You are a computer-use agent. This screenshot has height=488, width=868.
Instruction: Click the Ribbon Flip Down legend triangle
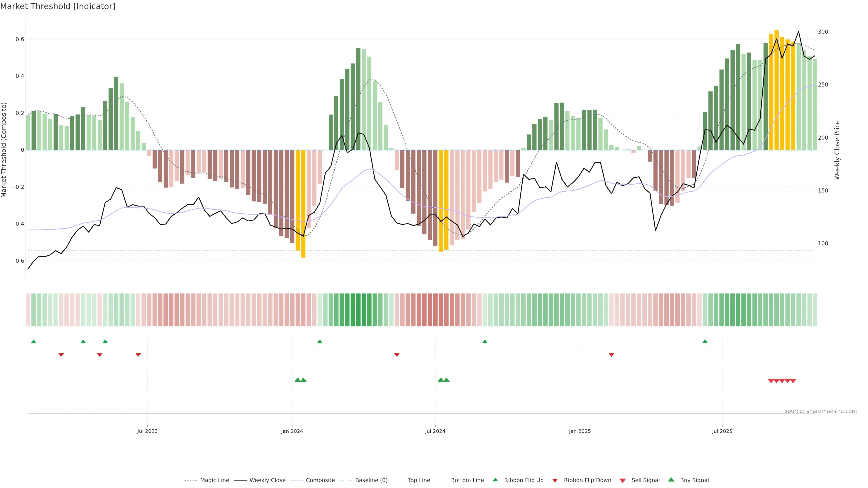555,481
